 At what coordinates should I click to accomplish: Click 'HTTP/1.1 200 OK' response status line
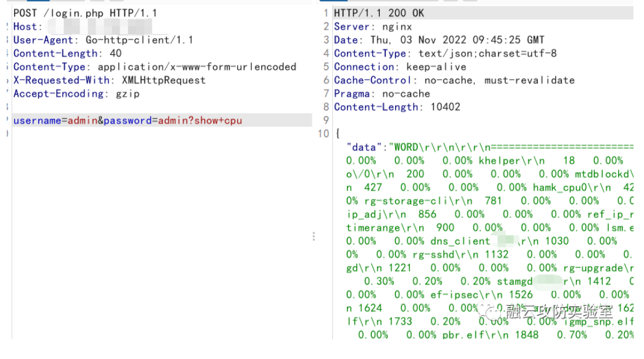(378, 13)
